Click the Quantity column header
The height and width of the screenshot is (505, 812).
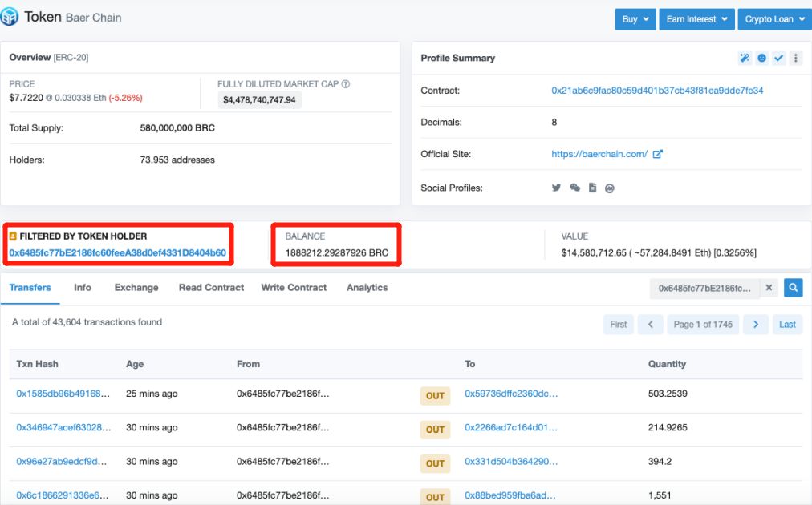(667, 364)
